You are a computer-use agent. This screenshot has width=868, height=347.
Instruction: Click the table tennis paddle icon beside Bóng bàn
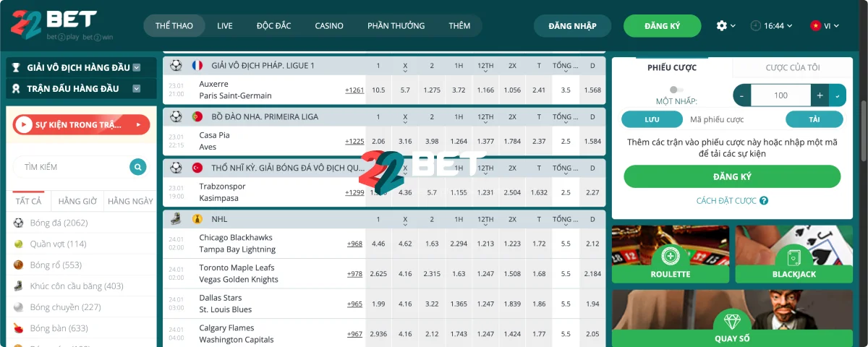pyautogui.click(x=18, y=327)
